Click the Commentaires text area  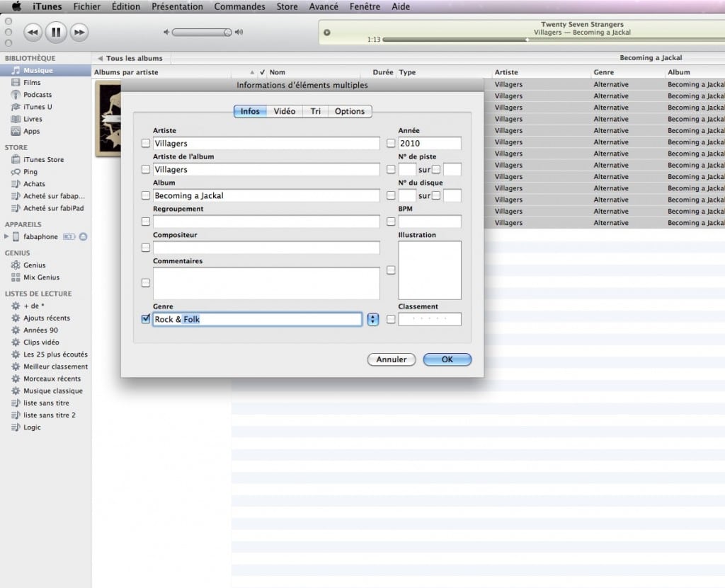click(x=266, y=283)
